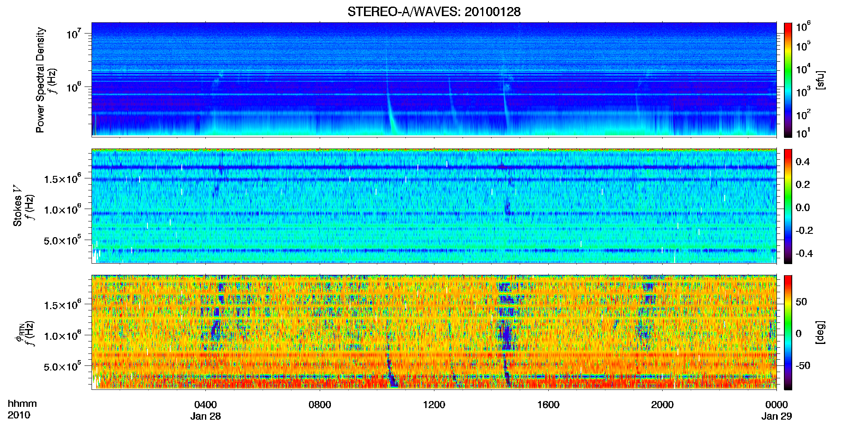Click the [deg] colorbar unit label

(x=820, y=332)
